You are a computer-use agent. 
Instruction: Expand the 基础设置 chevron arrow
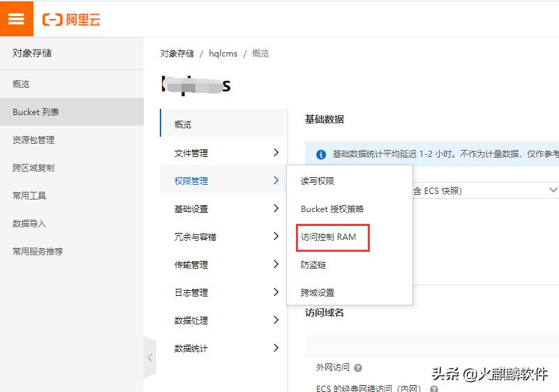276,208
